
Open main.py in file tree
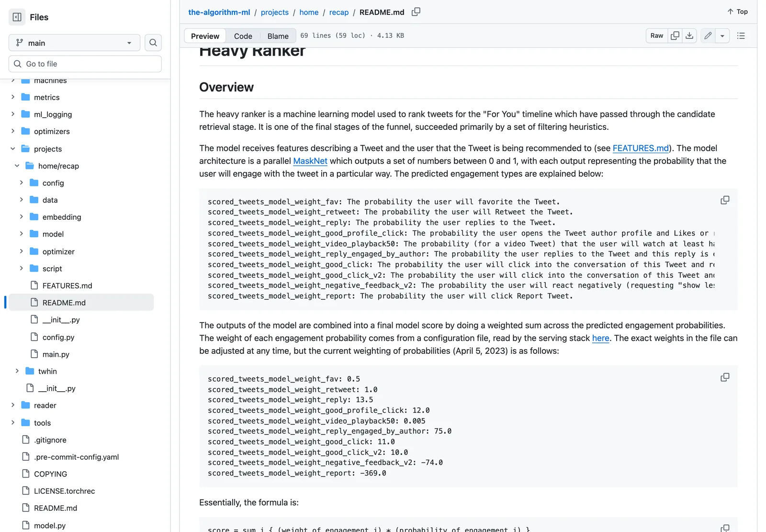point(56,354)
